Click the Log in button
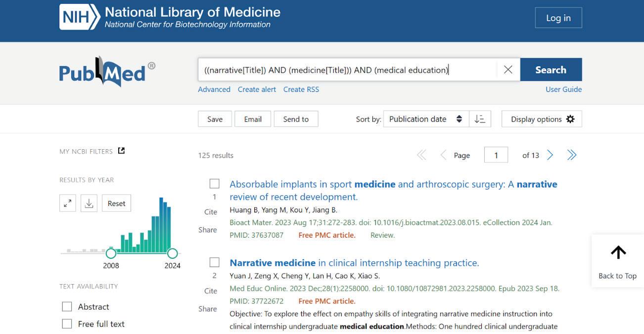The image size is (644, 334). pyautogui.click(x=558, y=18)
